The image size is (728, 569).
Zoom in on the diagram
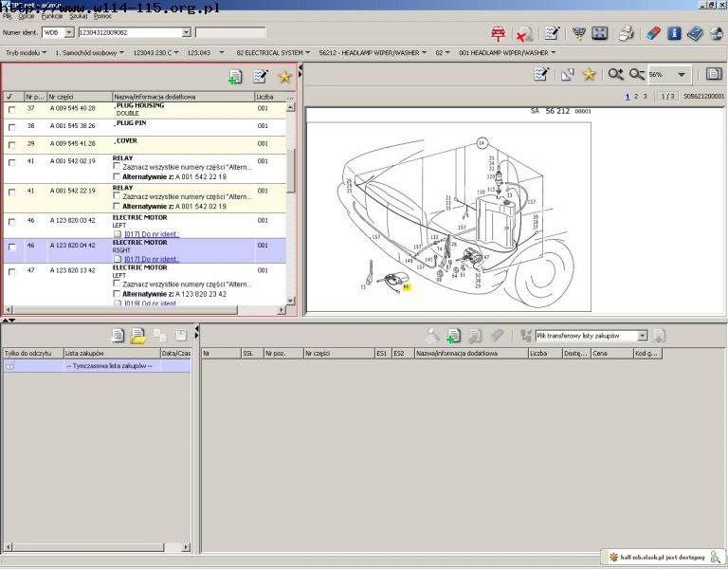[x=615, y=74]
